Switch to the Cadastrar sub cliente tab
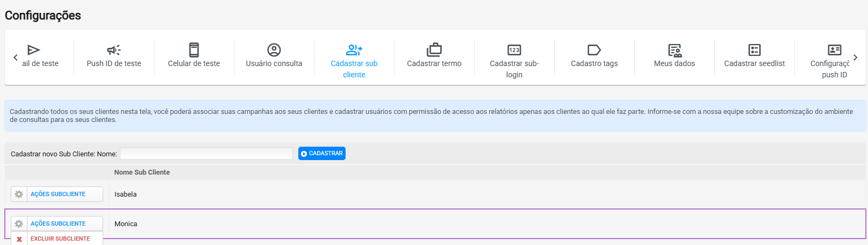The width and height of the screenshot is (868, 245). pos(354,61)
